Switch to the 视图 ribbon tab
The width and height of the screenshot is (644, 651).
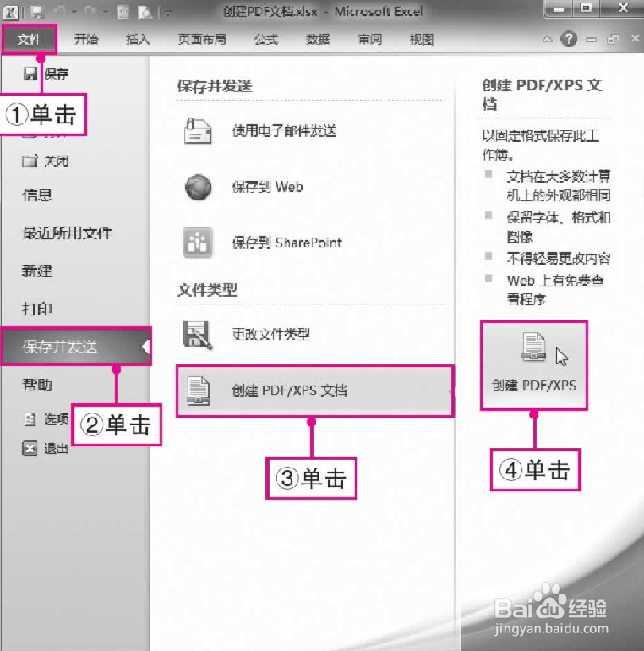tap(422, 40)
